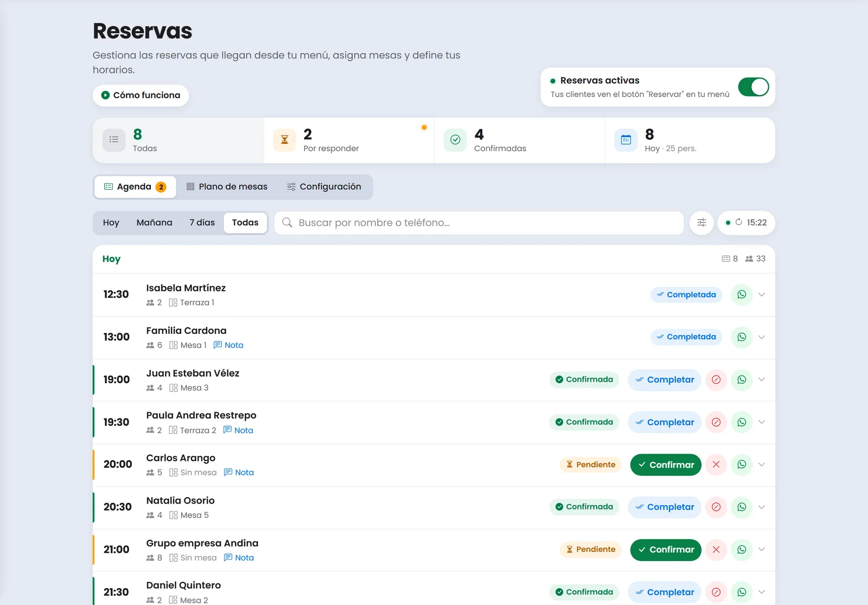Screen dimensions: 868x605
Task: Mark Natalia Osorio reservation Completar
Action: (665, 507)
